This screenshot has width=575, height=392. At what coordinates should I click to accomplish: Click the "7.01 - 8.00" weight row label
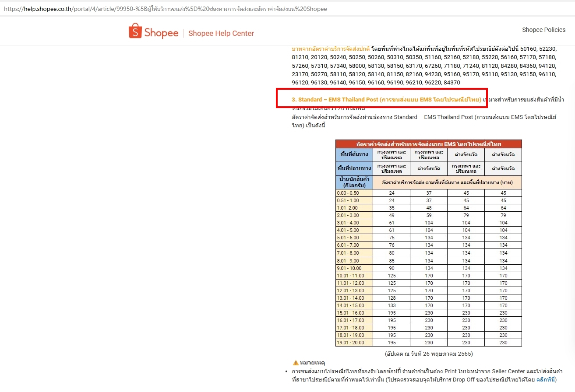click(354, 253)
